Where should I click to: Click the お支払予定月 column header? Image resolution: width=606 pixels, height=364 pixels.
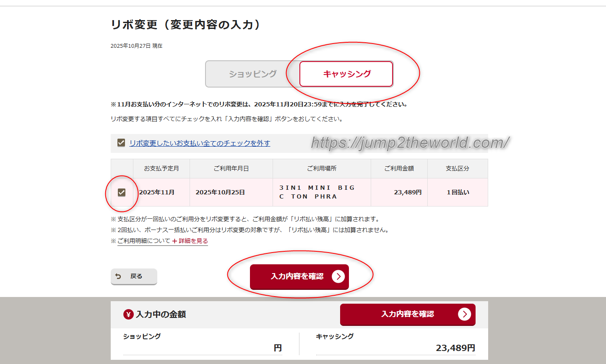[161, 168]
